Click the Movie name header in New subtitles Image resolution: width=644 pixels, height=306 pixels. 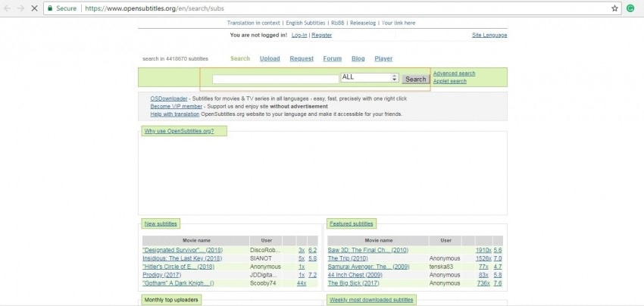[196, 241]
